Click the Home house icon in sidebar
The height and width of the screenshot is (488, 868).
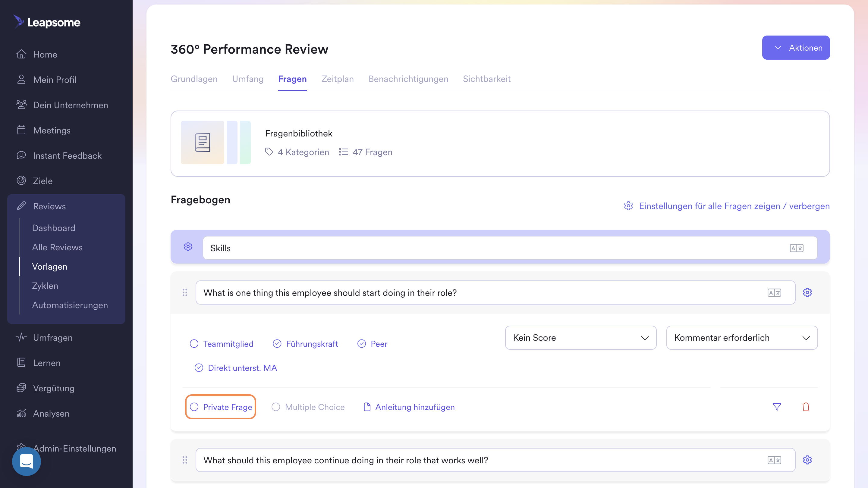pos(21,54)
